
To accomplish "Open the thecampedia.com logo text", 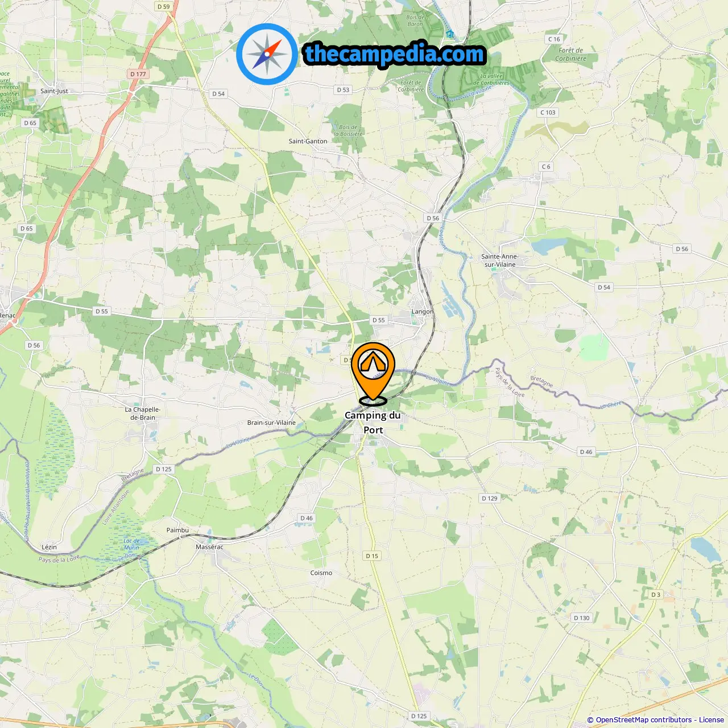I will 395,54.
